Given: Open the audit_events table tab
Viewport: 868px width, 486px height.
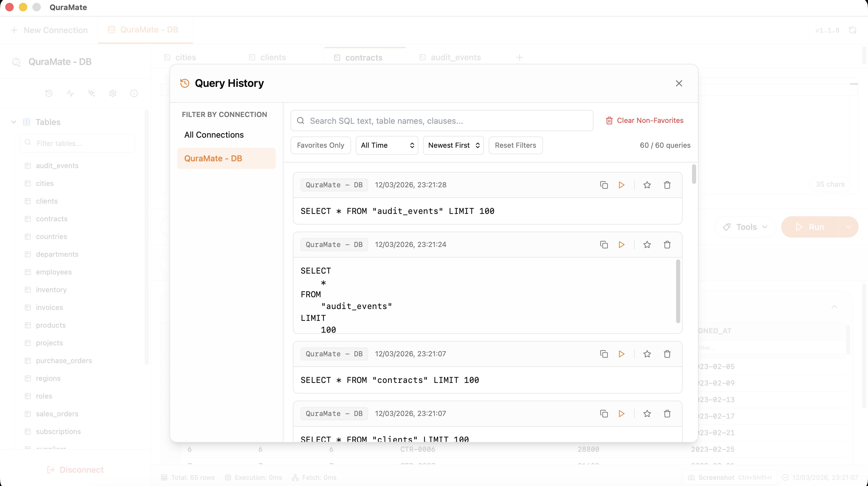Looking at the screenshot, I should coord(456,57).
